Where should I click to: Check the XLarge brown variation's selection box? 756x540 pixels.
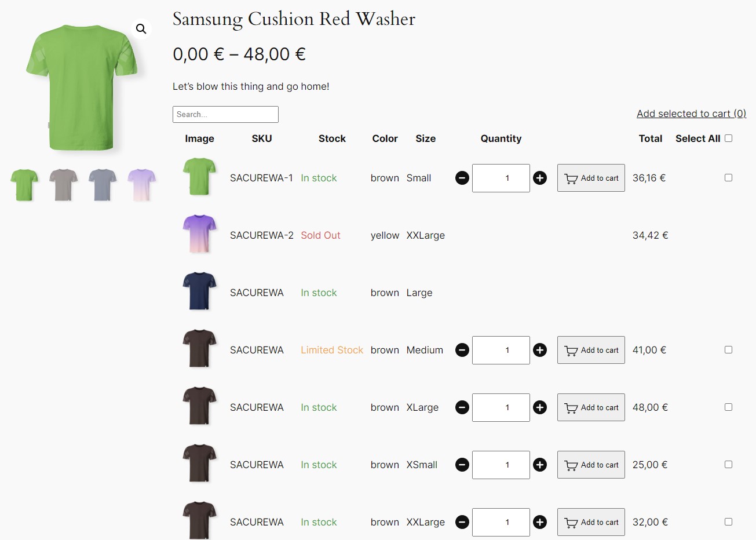[728, 407]
